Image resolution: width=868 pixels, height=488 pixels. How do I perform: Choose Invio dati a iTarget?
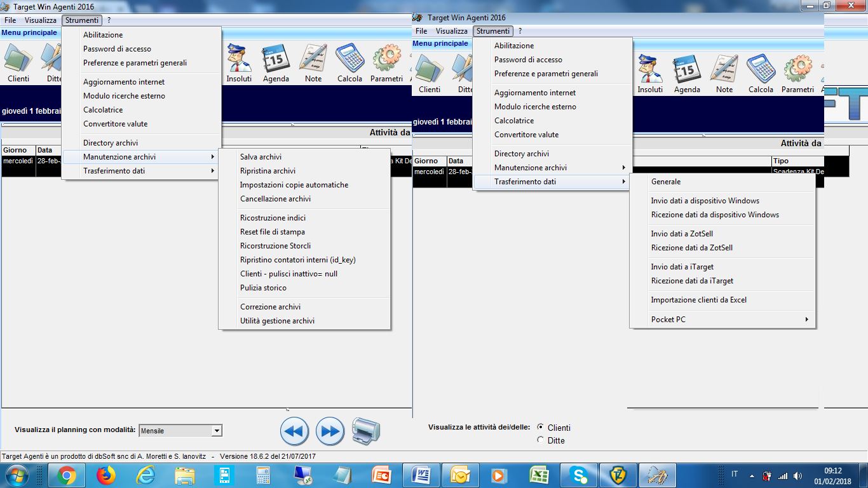(722, 267)
